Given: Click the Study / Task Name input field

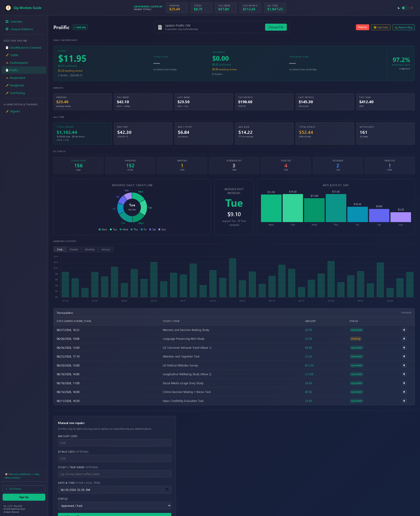Looking at the screenshot, I should 114,474.
